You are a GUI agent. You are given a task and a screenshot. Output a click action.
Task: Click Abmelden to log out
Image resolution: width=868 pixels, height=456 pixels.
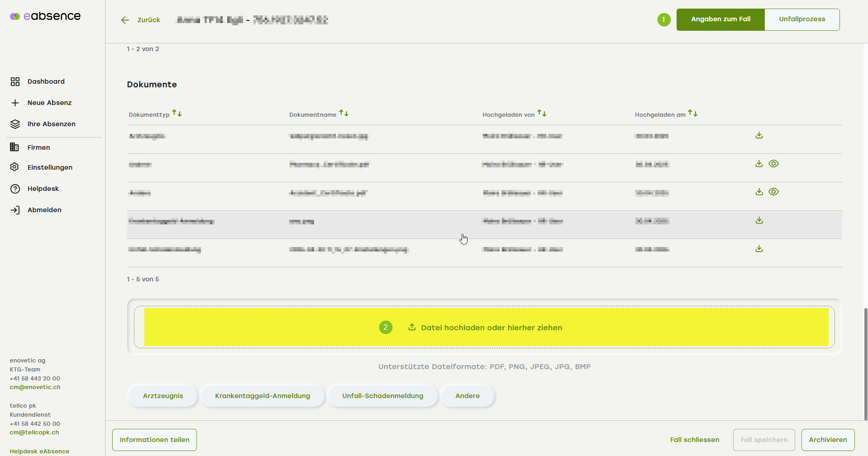click(44, 210)
